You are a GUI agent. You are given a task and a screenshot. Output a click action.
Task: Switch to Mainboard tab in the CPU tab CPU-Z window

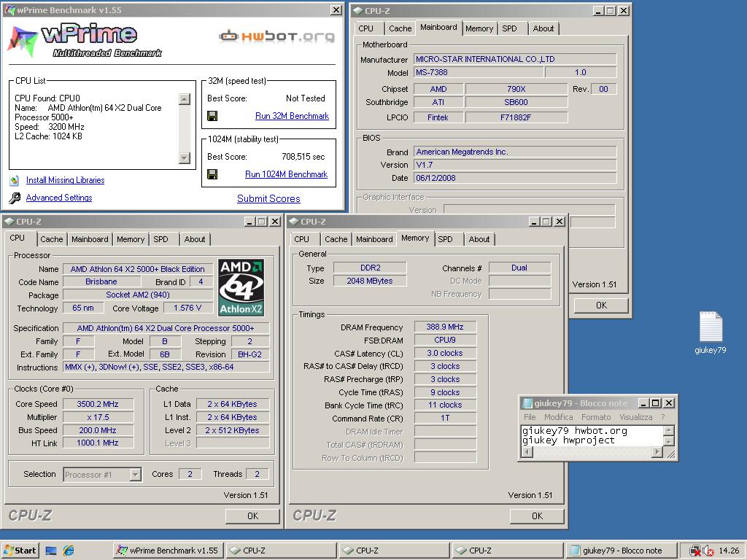click(90, 239)
